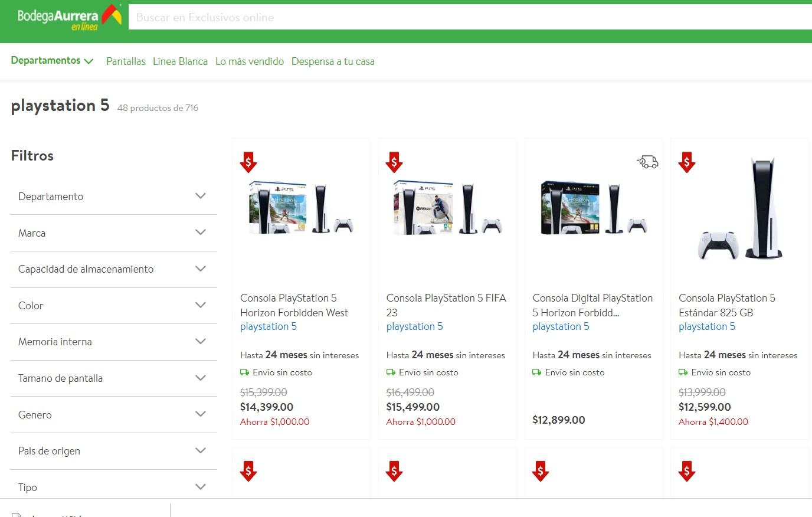
Task: Click the playstation 5 link under Digital console
Action: [561, 326]
